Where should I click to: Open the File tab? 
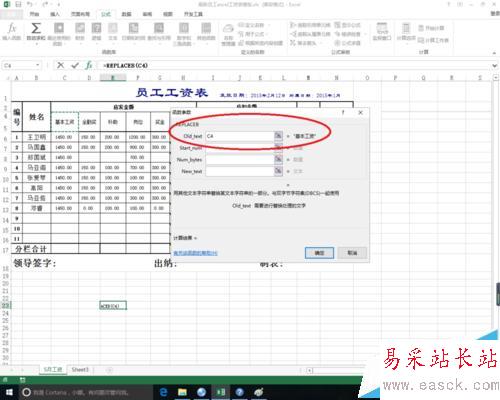pyautogui.click(x=11, y=14)
